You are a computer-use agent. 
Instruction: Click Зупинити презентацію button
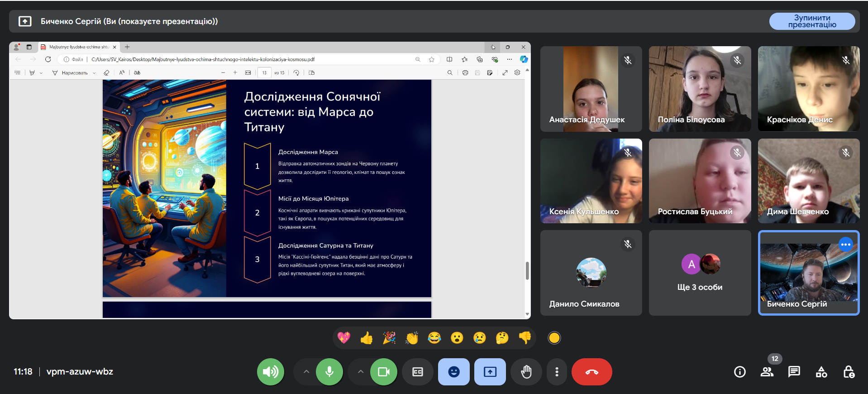[812, 21]
